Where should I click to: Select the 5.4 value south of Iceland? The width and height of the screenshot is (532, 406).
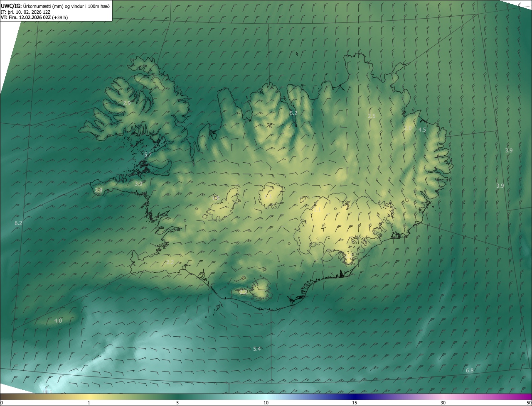(x=257, y=349)
